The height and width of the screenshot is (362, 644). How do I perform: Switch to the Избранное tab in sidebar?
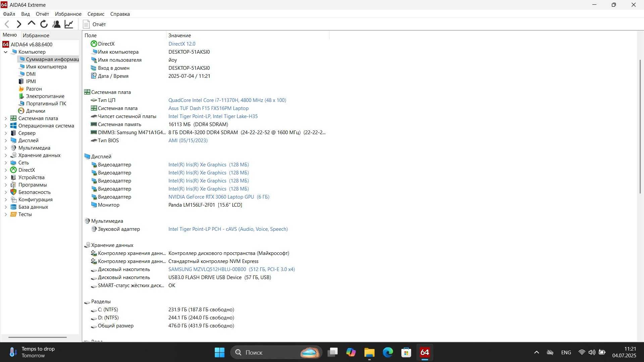[x=36, y=35]
